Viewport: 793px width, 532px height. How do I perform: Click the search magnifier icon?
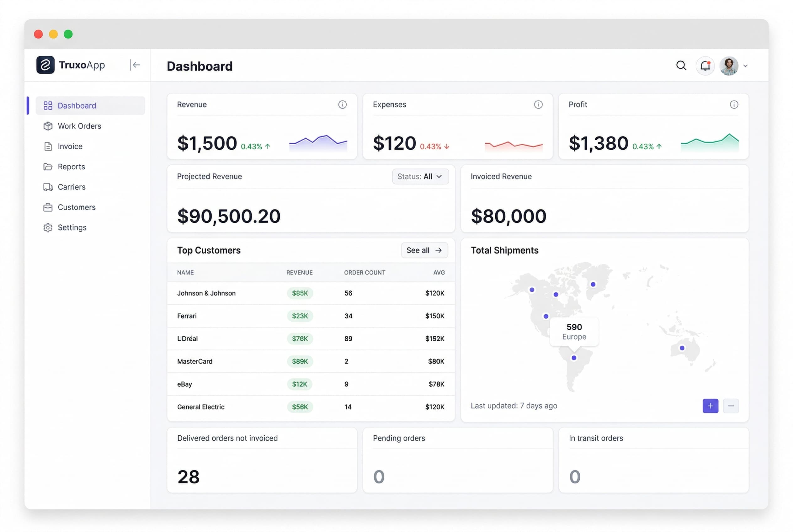tap(681, 66)
